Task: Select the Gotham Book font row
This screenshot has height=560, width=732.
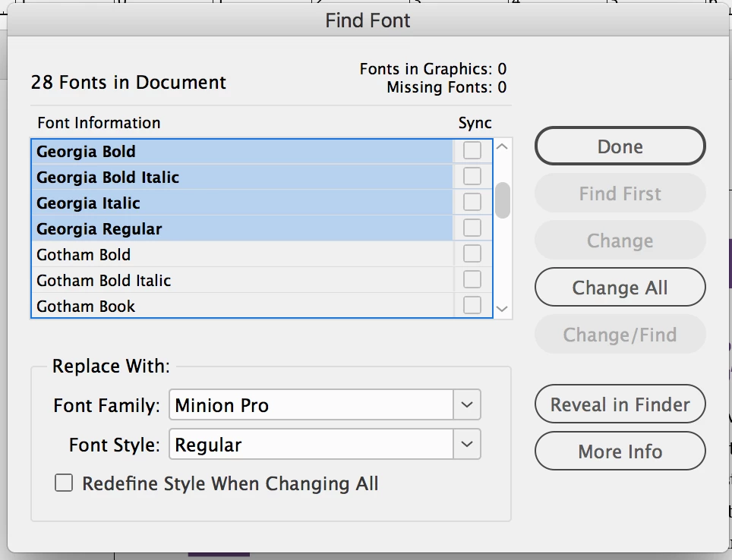Action: (86, 307)
